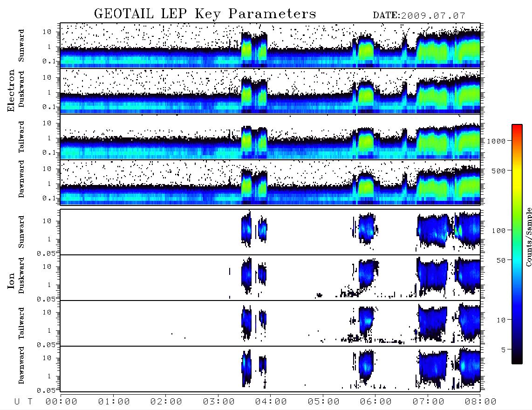
Task: Click the U T axis label
Action: (23, 402)
